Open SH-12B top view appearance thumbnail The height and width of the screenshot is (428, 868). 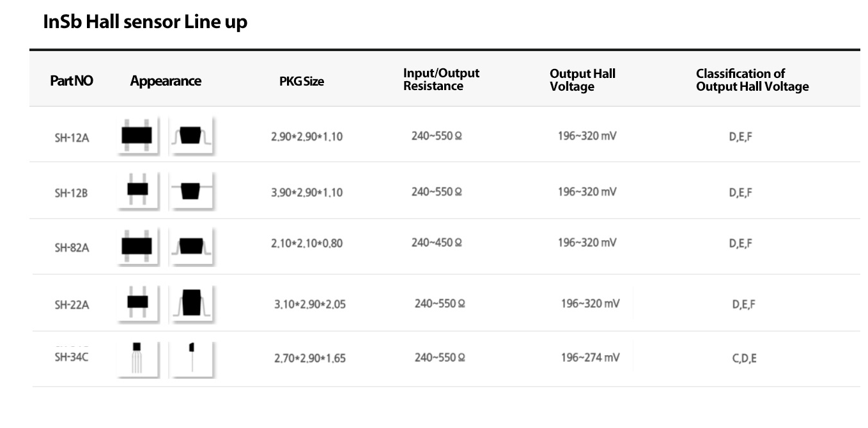pyautogui.click(x=137, y=190)
